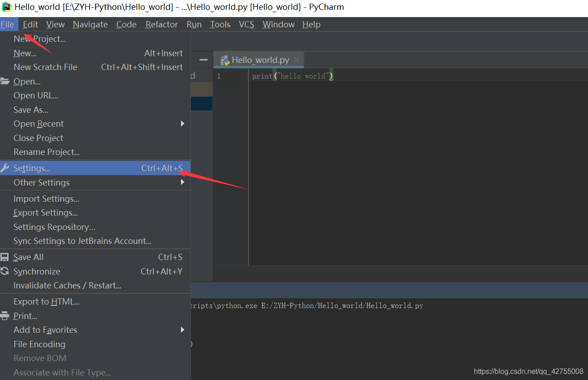Click the Save All disk icon
The width and height of the screenshot is (588, 380).
click(x=5, y=257)
